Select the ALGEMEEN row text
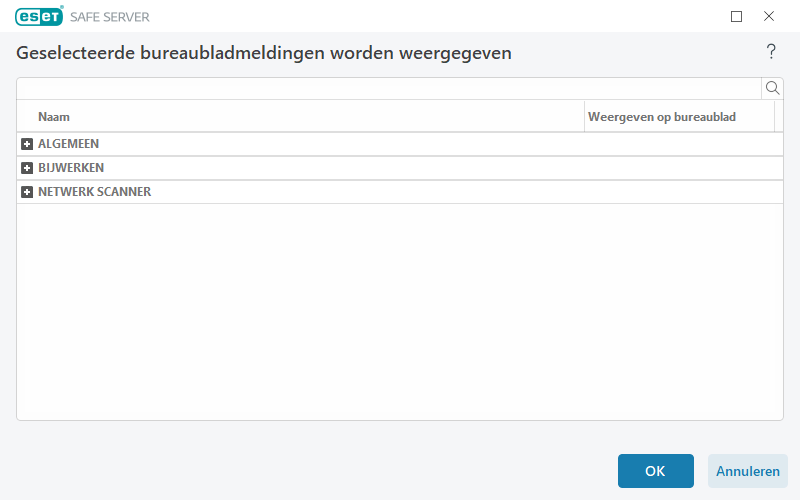 point(68,144)
